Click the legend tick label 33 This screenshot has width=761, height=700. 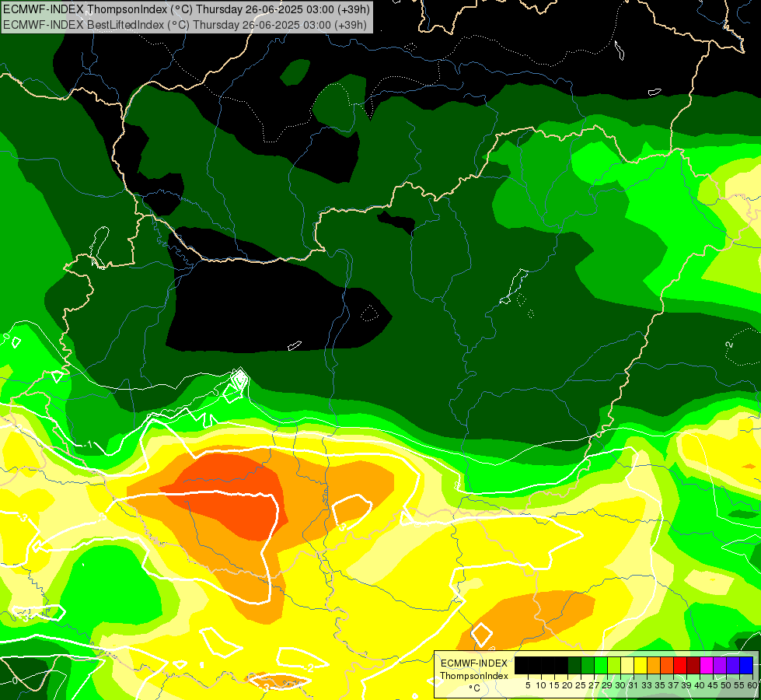[647, 685]
